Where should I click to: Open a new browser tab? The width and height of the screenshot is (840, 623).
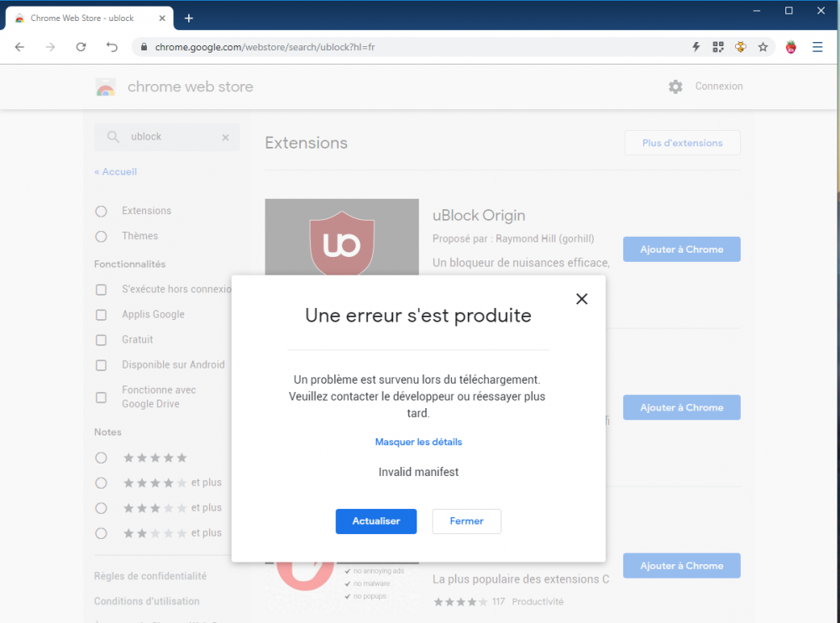(188, 17)
